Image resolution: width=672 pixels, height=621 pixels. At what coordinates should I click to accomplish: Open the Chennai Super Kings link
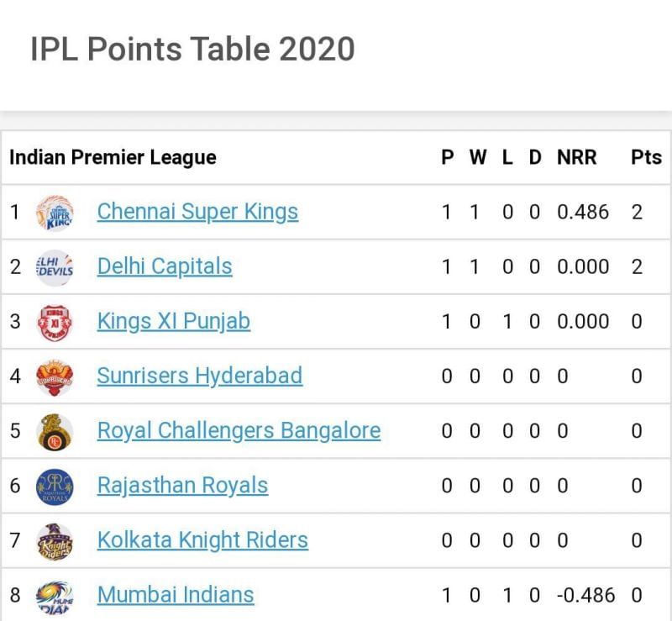(x=197, y=212)
